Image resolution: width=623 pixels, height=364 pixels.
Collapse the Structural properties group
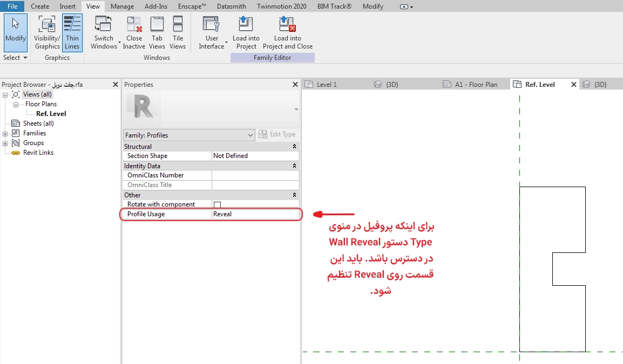(294, 147)
